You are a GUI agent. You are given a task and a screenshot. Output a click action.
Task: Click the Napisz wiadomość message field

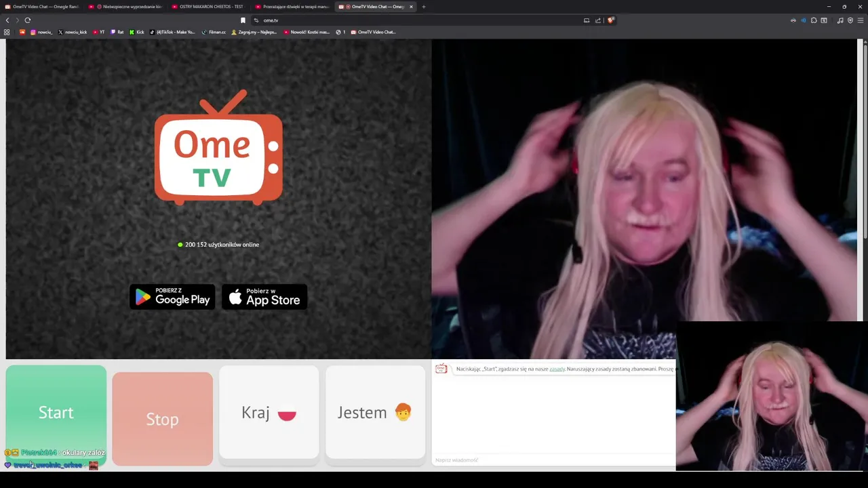554,460
